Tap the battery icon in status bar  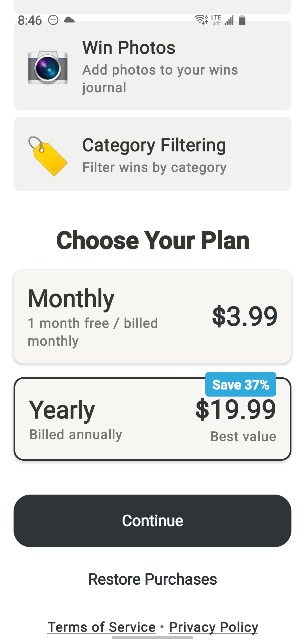[242, 20]
